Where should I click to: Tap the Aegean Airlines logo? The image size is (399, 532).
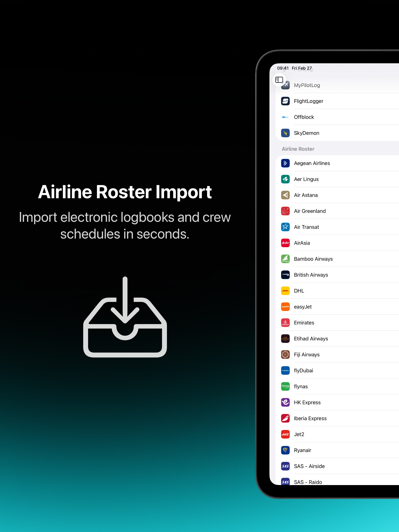[285, 163]
